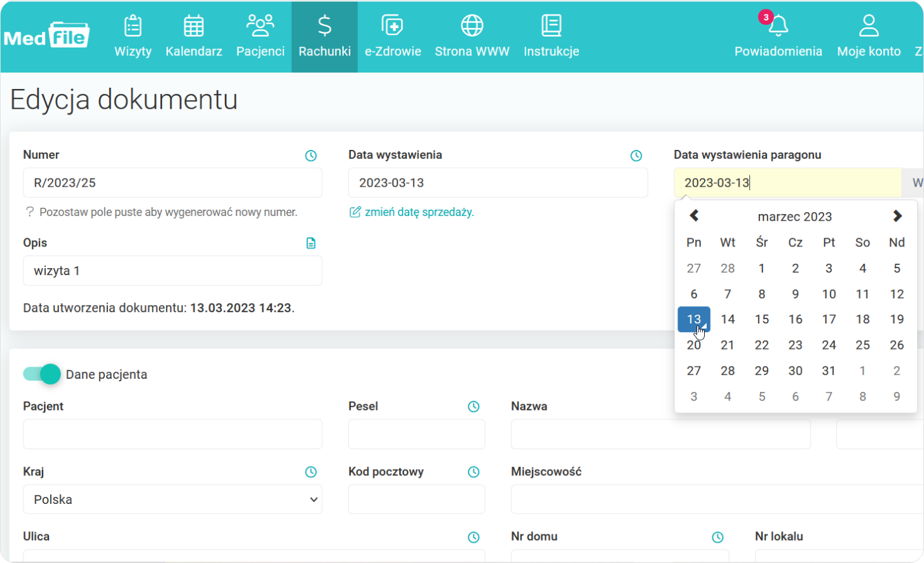Click marzec 2023 month header
The image size is (924, 563).
coord(794,217)
